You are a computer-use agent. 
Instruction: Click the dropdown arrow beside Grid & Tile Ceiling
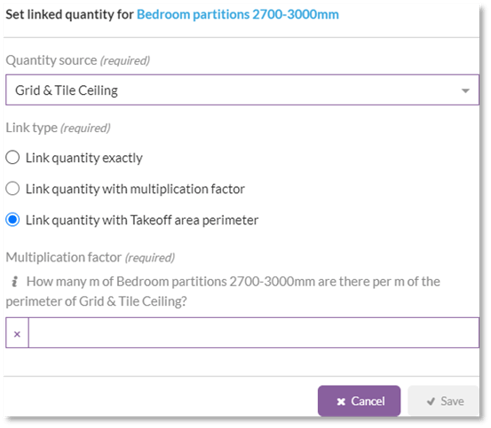click(x=465, y=91)
